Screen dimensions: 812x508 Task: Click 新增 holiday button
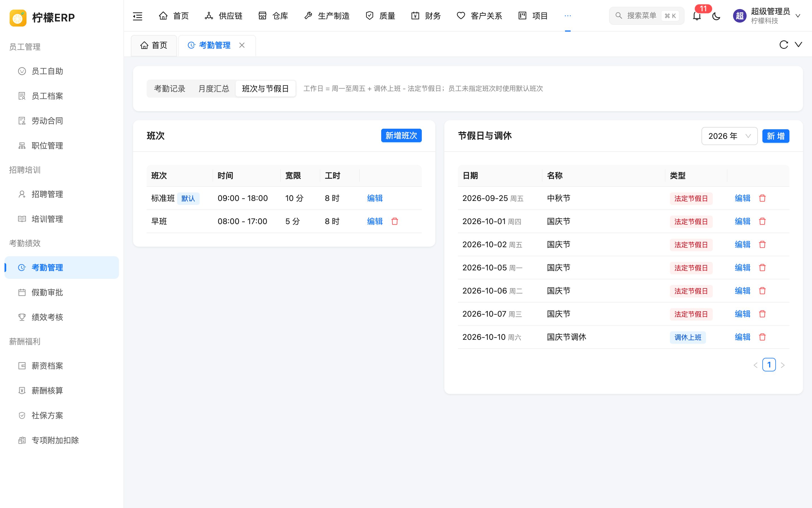pos(776,136)
